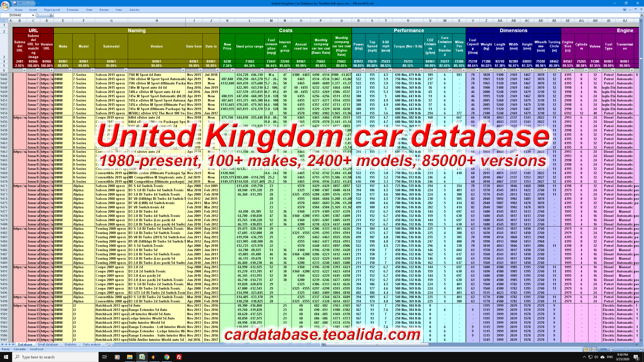Select the Data ribbon tab

click(89, 10)
